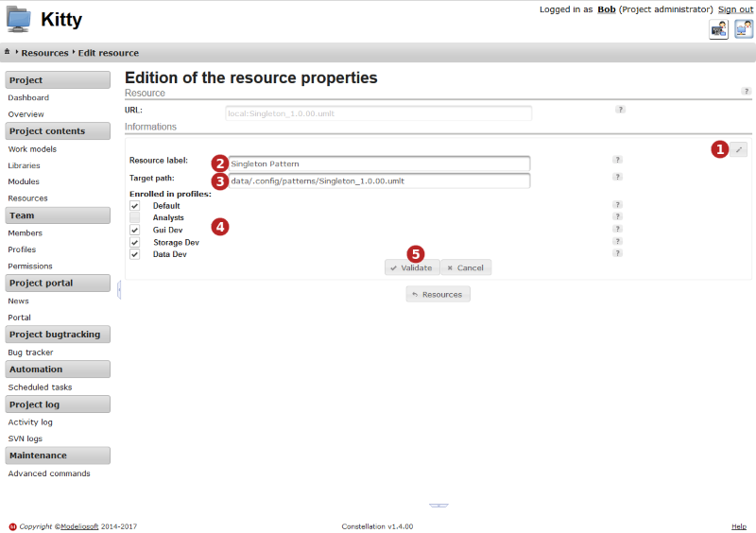Open Overview in the sidebar
This screenshot has width=756, height=533.
point(26,114)
